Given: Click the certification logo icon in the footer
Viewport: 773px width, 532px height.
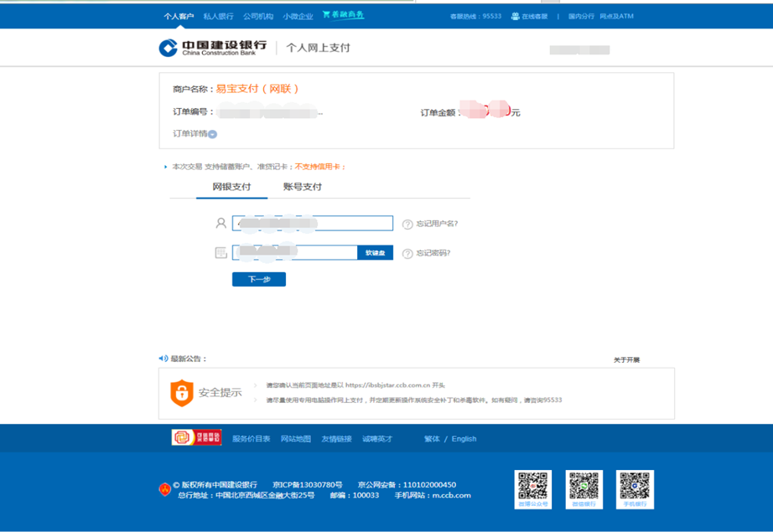Looking at the screenshot, I should pos(184,437).
